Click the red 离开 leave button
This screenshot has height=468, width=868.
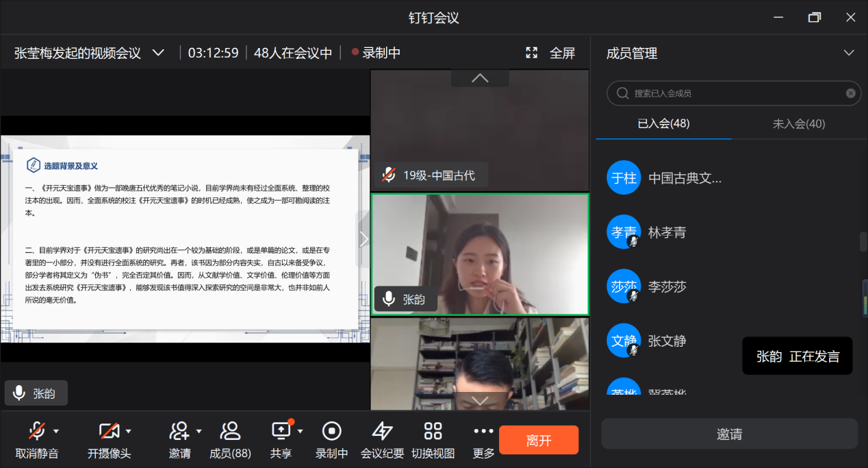coord(539,440)
